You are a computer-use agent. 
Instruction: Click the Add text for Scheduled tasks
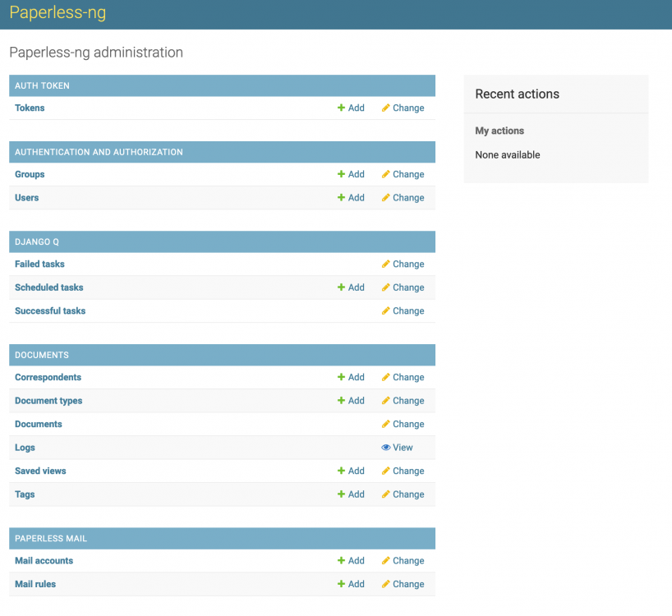tap(357, 287)
